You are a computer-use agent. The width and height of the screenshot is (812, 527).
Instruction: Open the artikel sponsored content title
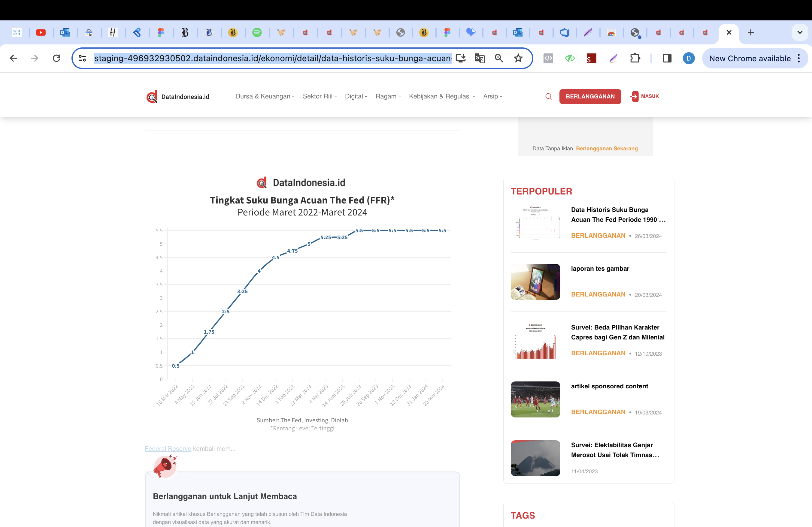tap(610, 386)
